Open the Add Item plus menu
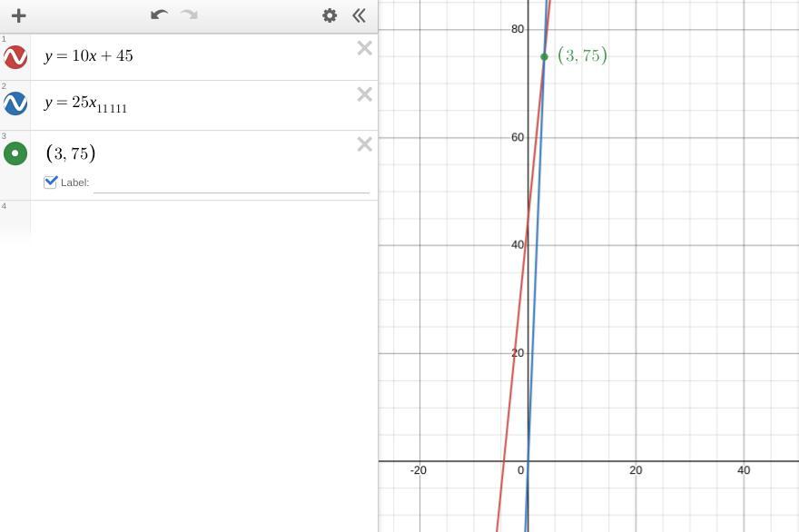Viewport: 799px width, 532px height. tap(19, 15)
